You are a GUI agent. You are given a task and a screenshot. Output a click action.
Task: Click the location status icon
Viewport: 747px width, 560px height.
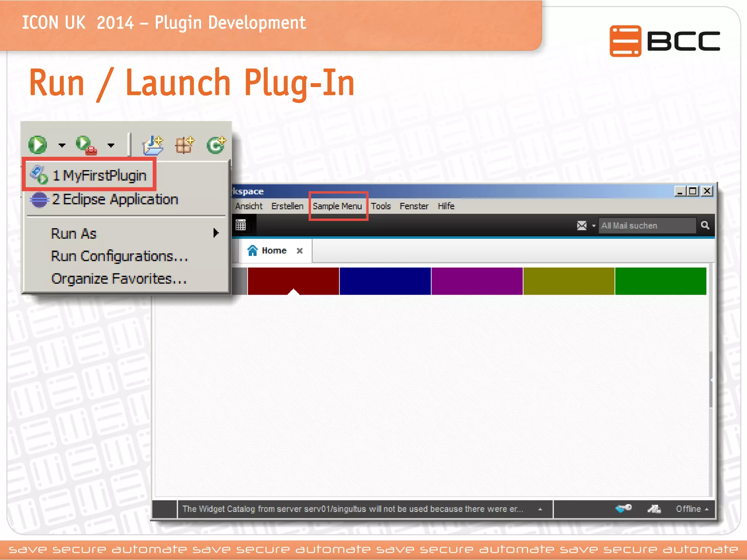pyautogui.click(x=654, y=509)
